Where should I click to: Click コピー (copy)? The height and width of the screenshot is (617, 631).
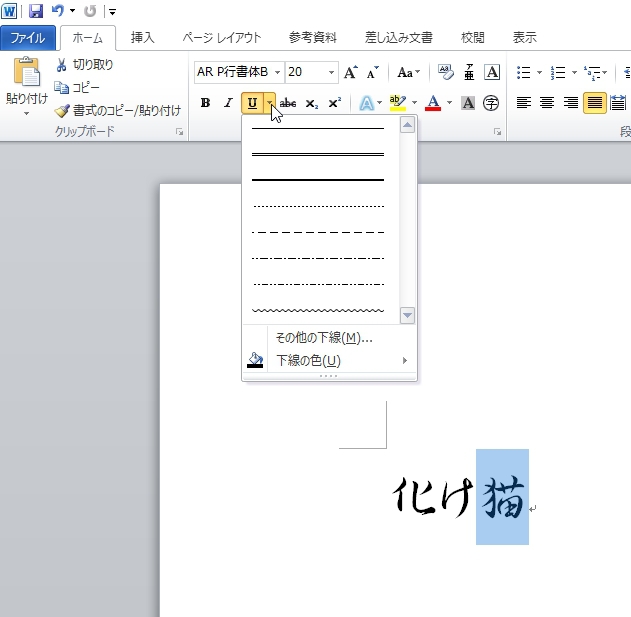pyautogui.click(x=76, y=87)
